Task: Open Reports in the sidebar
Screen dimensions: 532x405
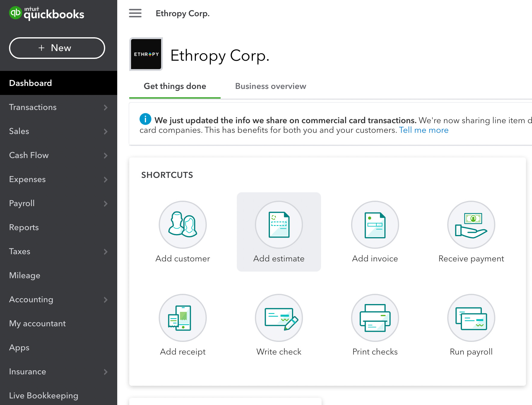Action: [x=59, y=227]
